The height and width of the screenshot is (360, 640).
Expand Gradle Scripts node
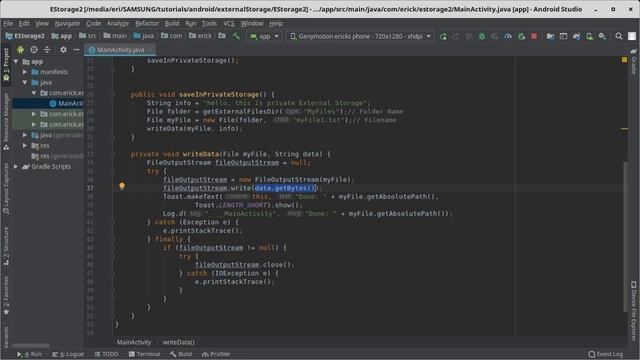point(16,167)
